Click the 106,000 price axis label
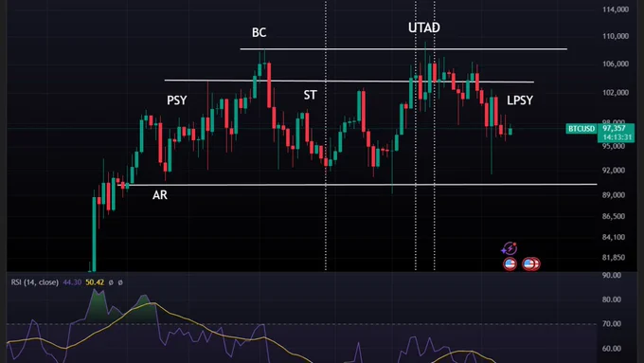644x363 pixels. [616, 64]
